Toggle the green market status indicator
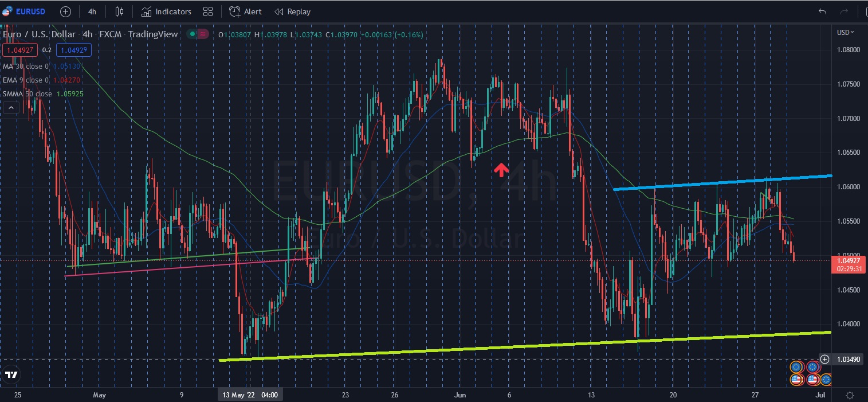The width and height of the screenshot is (868, 402). click(x=193, y=34)
